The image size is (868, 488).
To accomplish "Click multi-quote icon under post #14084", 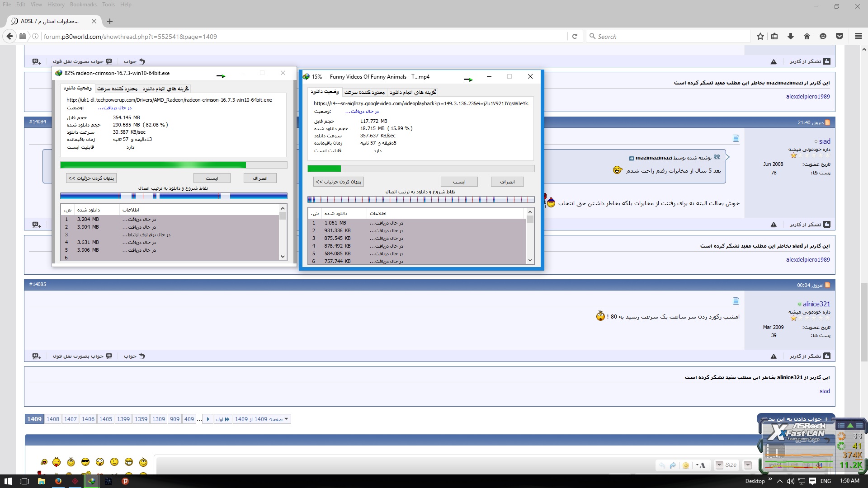I will 37,225.
